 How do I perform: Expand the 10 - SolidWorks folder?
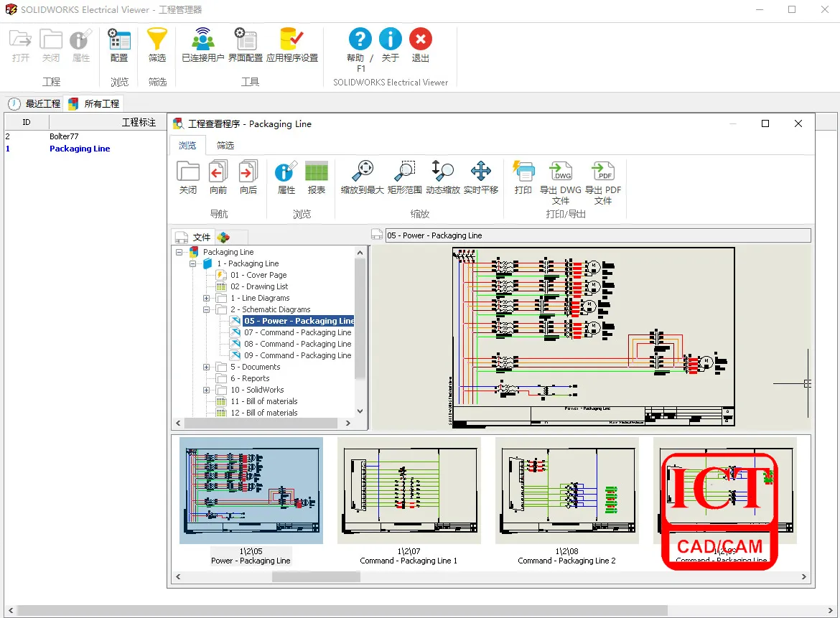click(x=206, y=390)
